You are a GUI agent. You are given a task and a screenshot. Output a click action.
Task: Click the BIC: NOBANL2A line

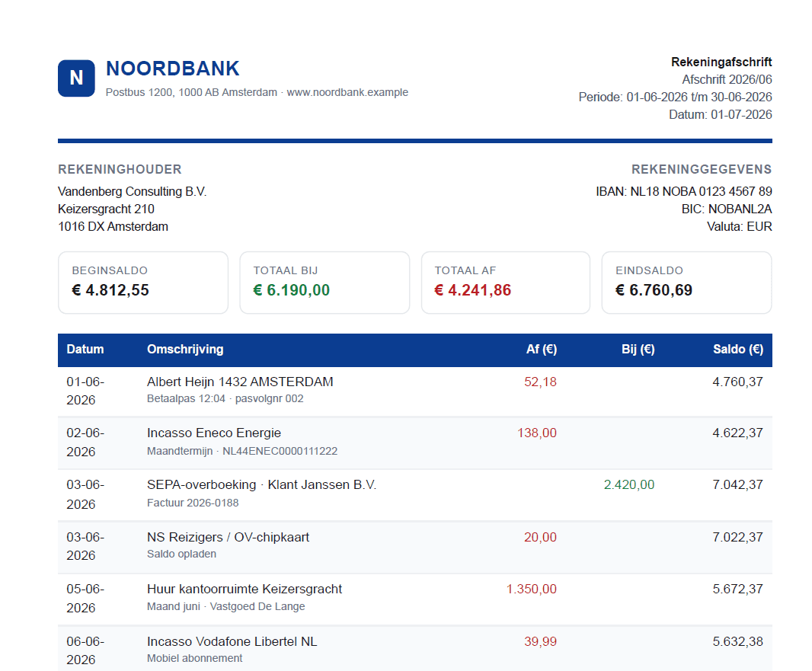pyautogui.click(x=727, y=209)
